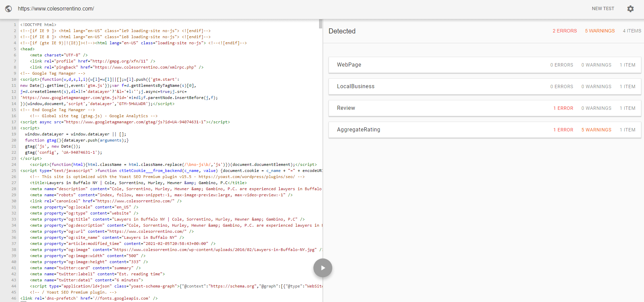Click the <head> tag line
Viewport: 644px width, 302px height.
tap(27, 49)
